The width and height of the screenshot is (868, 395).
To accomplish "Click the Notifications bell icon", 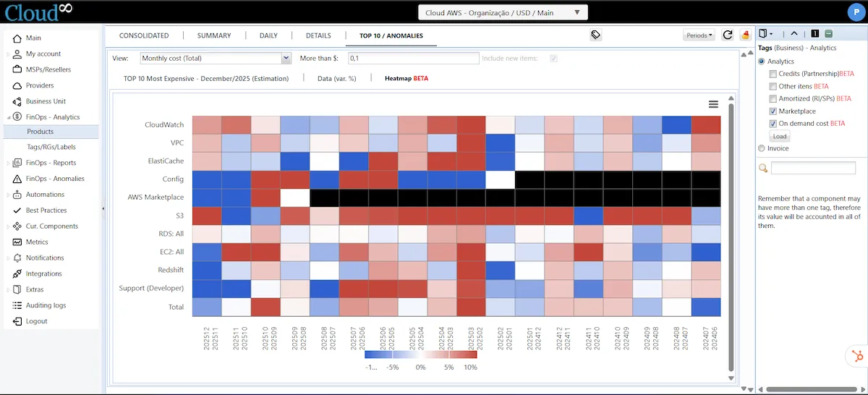I will pos(18,258).
